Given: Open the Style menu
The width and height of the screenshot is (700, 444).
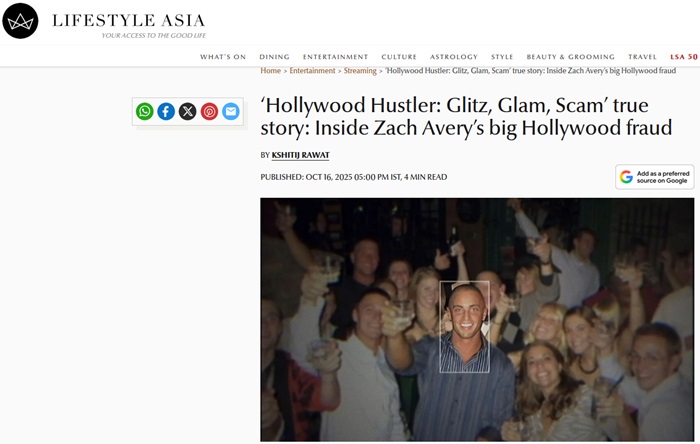Looking at the screenshot, I should (x=502, y=57).
